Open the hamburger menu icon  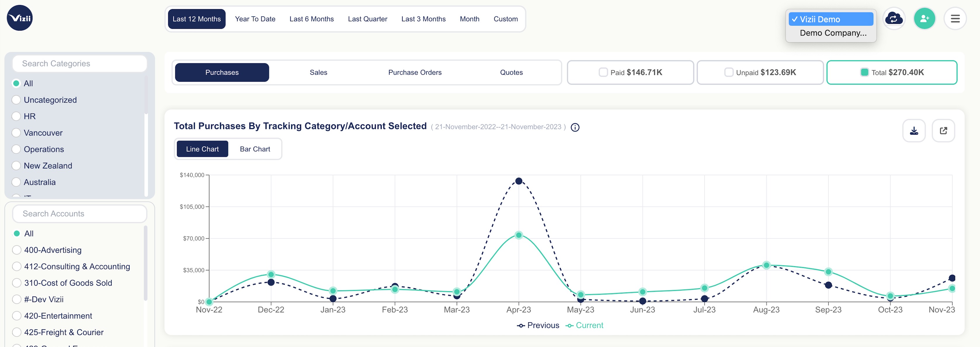(955, 18)
